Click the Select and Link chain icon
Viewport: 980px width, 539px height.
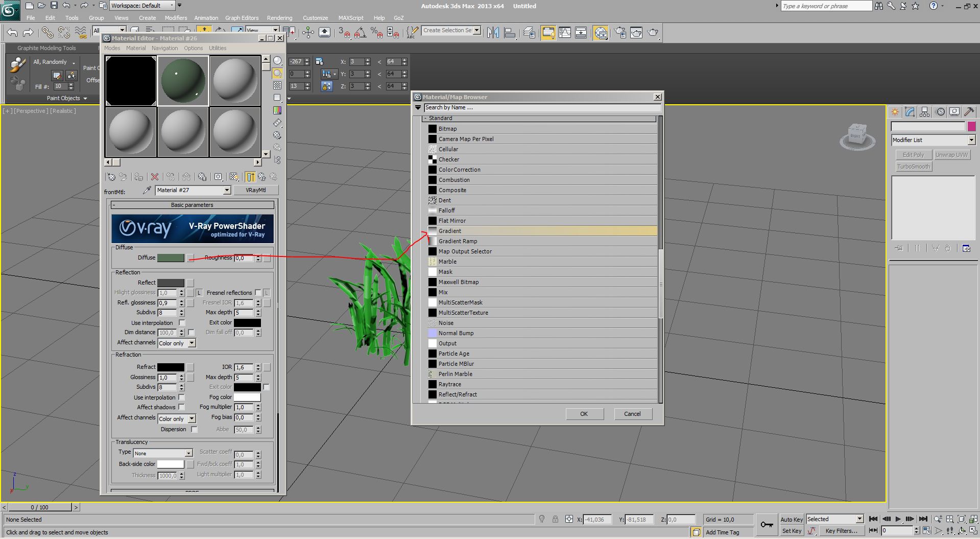coord(47,33)
